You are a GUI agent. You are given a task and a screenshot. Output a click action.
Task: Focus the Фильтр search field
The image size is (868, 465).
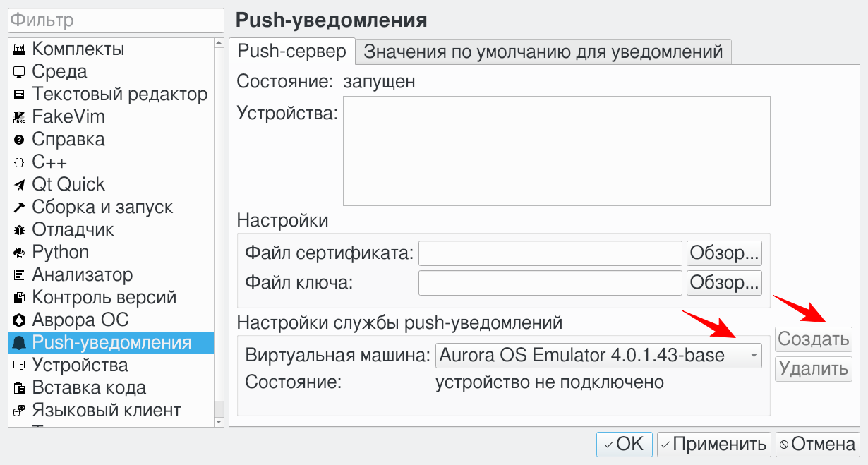pyautogui.click(x=115, y=20)
